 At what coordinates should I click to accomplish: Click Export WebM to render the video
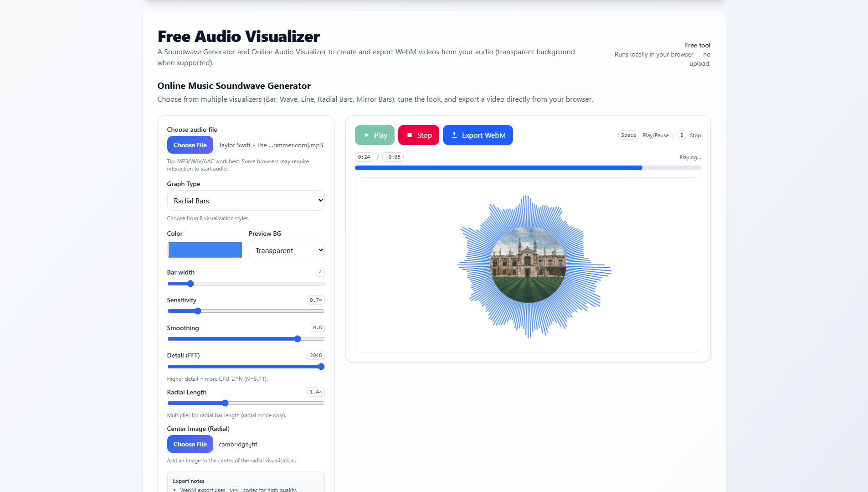click(478, 135)
